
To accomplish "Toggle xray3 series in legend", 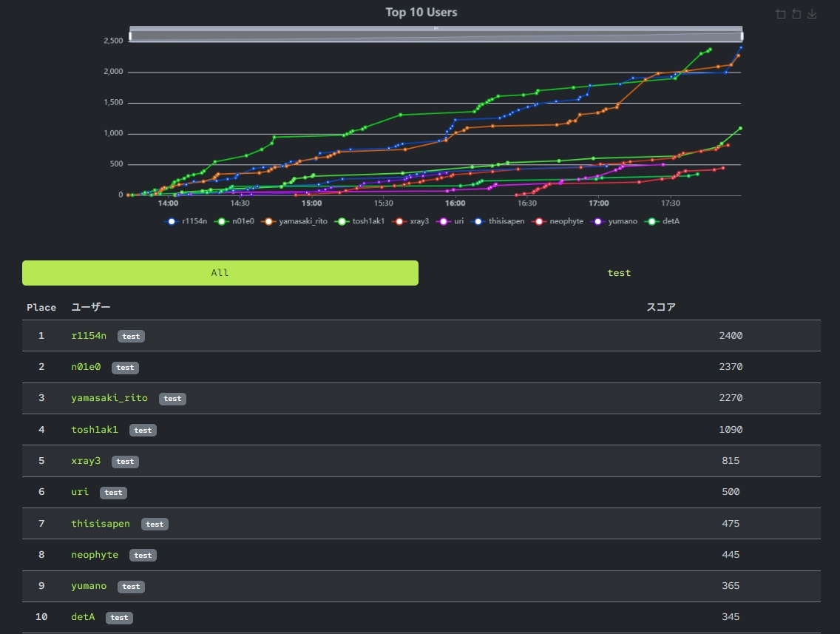I will point(410,221).
